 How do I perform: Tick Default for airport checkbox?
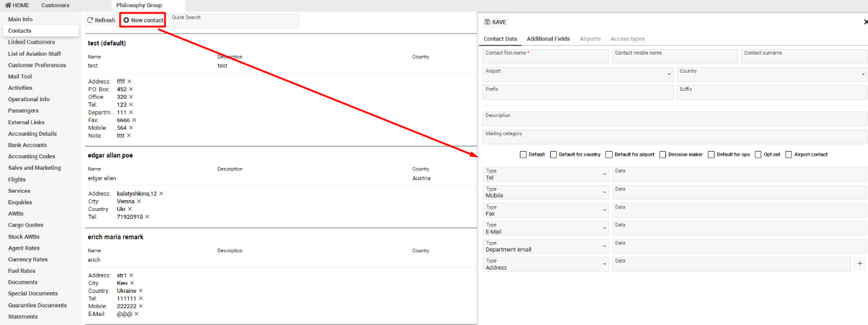[x=610, y=155]
